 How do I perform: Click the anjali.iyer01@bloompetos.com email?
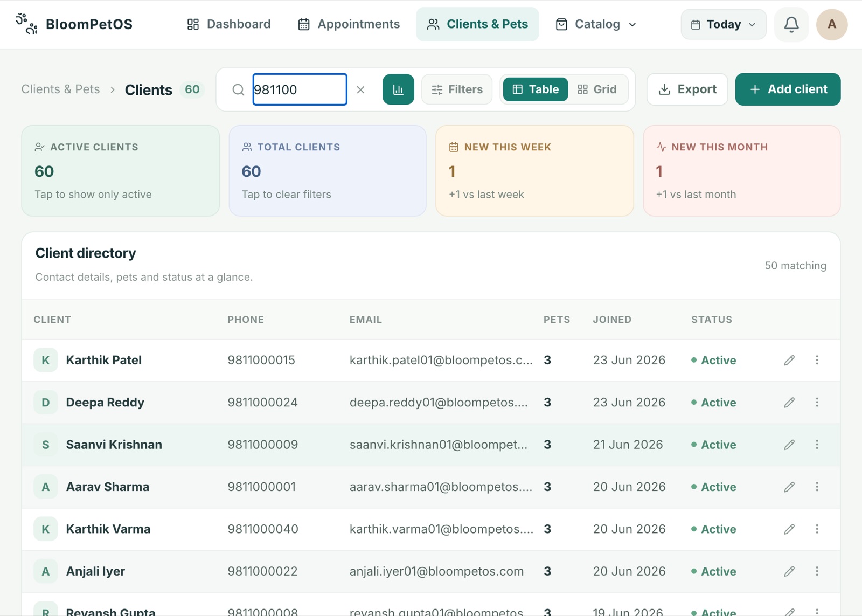pos(436,571)
